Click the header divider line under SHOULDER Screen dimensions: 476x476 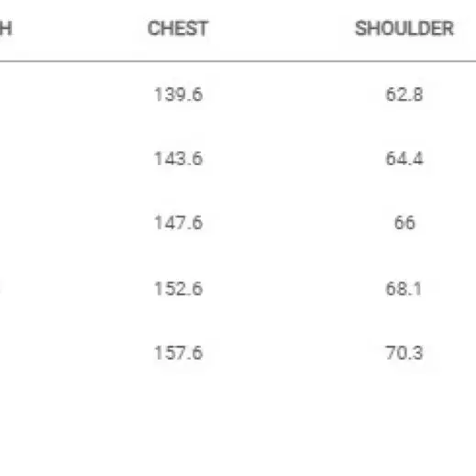tap(404, 61)
